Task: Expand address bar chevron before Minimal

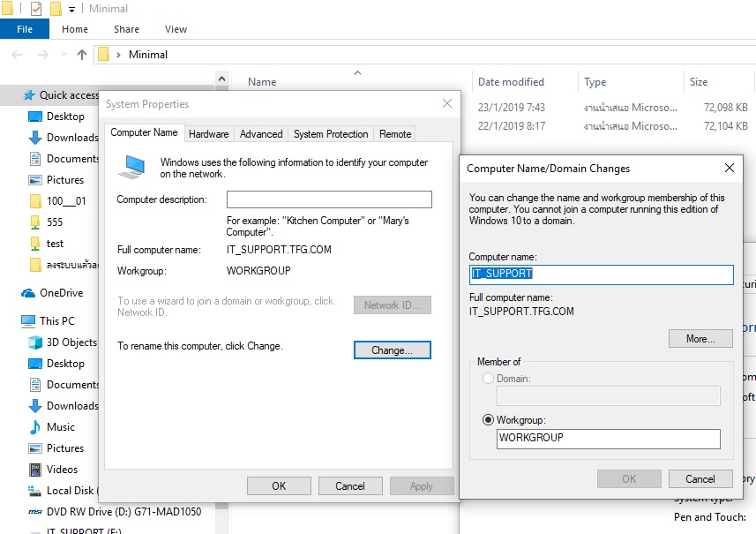Action: click(118, 55)
